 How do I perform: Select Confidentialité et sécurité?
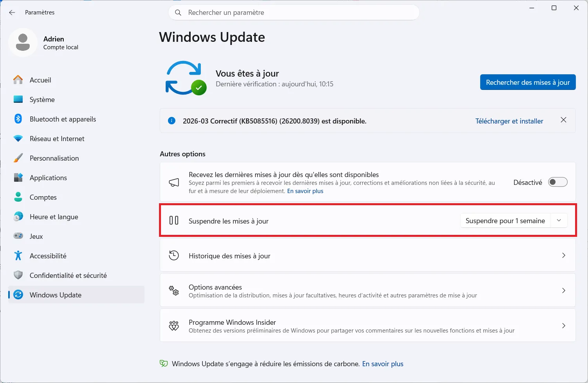pos(68,275)
